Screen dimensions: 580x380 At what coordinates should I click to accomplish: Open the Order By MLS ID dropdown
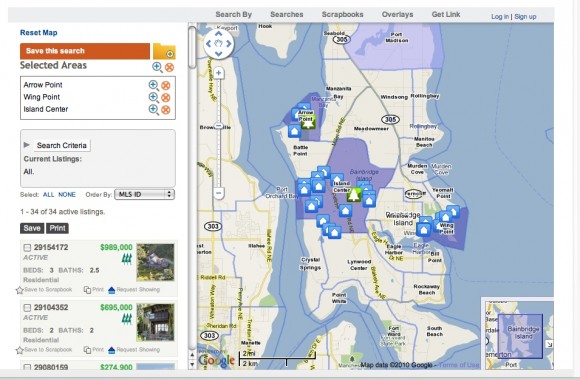144,194
